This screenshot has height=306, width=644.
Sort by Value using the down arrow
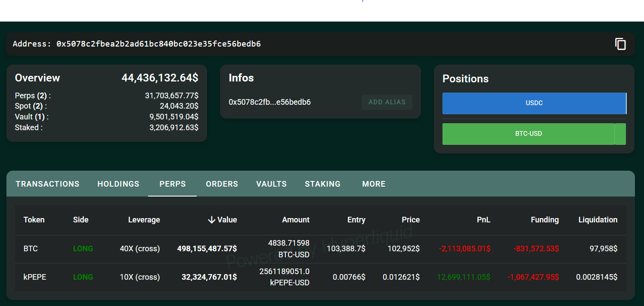point(211,220)
